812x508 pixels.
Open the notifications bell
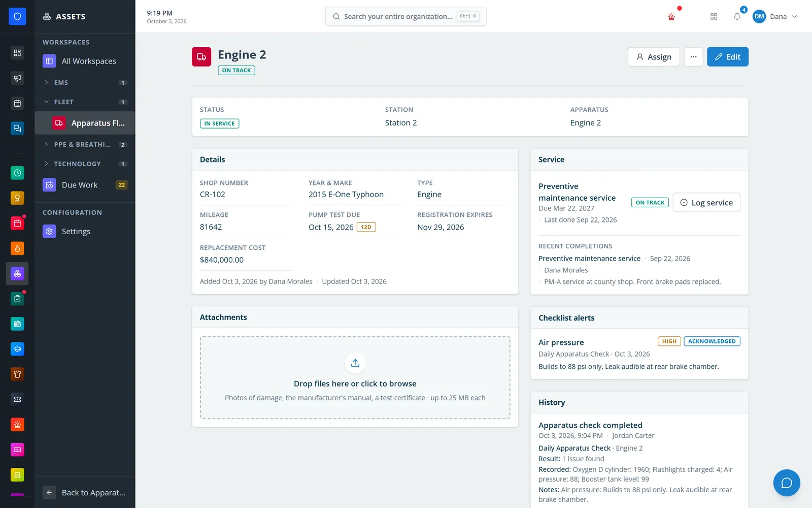(737, 17)
